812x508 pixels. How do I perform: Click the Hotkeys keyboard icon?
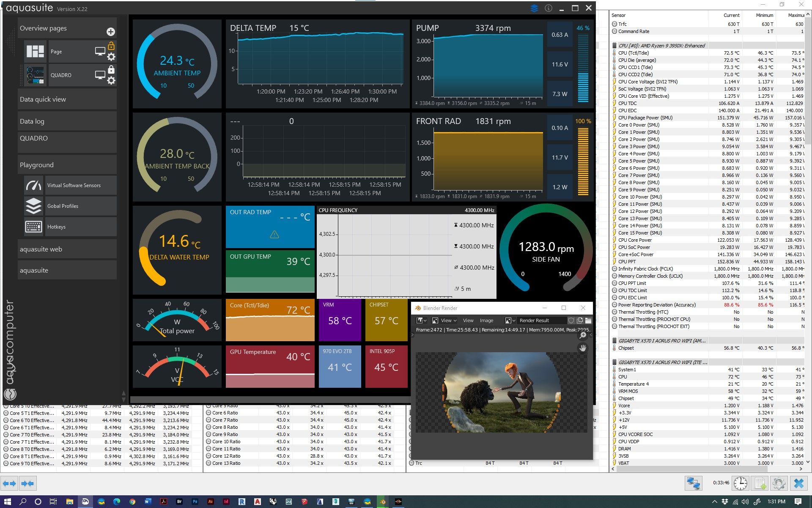(34, 227)
